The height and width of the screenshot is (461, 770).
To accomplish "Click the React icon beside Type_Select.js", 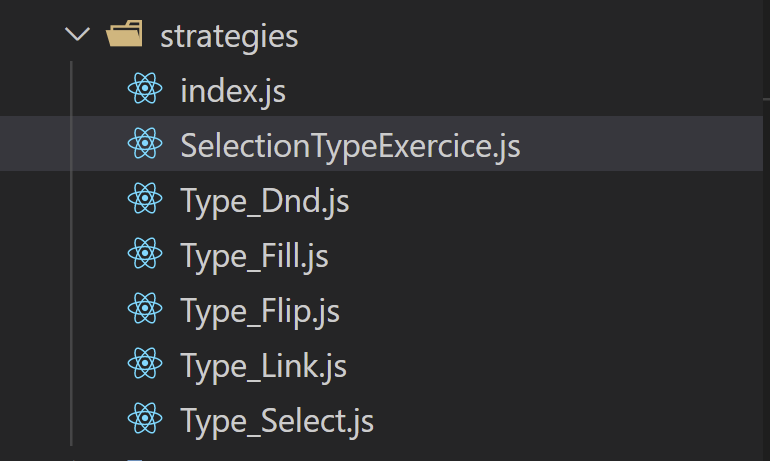I will (x=145, y=420).
